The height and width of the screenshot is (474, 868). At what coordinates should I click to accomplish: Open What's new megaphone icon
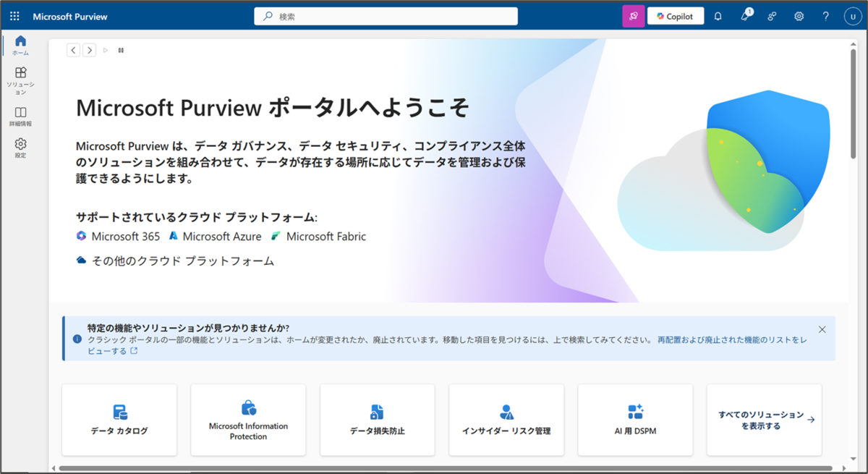click(746, 16)
